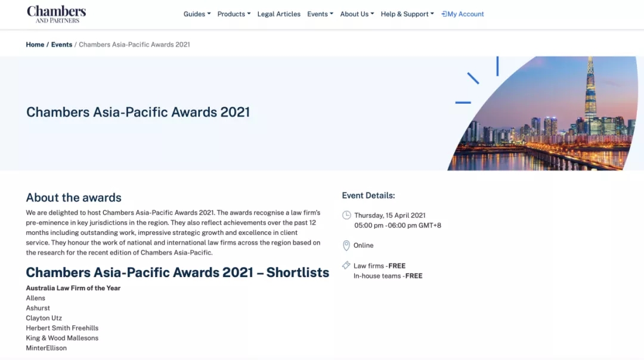Screen dimensions: 644x360
Task: Click the date Thursday, 15 April 2021
Action: pos(390,215)
